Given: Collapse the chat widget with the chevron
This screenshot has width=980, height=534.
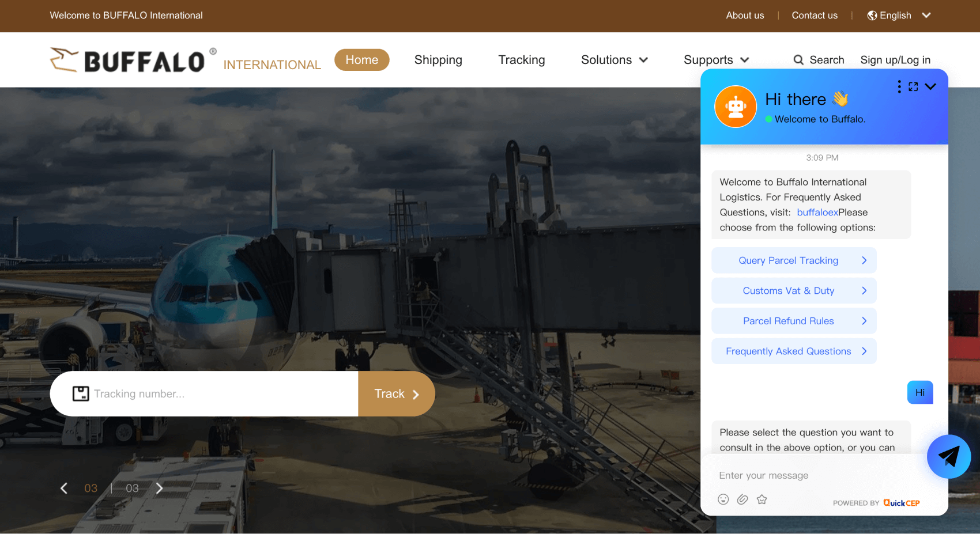Looking at the screenshot, I should (x=930, y=86).
